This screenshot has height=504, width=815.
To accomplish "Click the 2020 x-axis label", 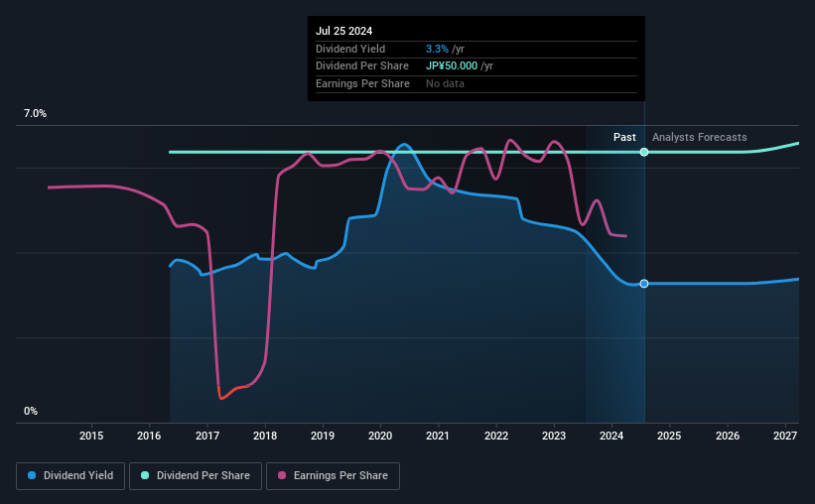I will click(x=380, y=436).
